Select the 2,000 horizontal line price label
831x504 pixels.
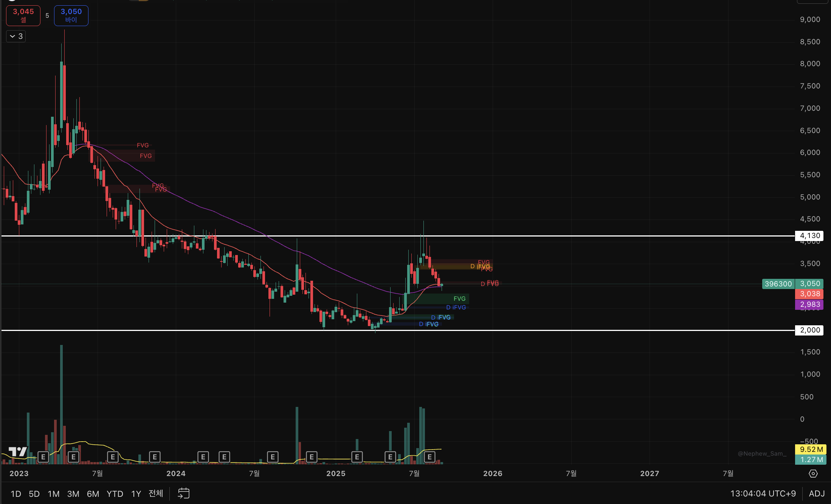(x=809, y=330)
